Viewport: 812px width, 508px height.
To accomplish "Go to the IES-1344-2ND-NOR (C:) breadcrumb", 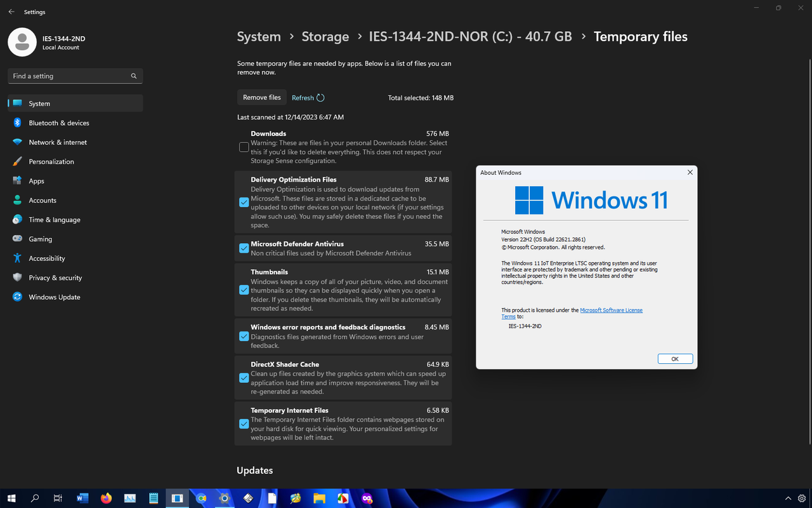I will [471, 37].
